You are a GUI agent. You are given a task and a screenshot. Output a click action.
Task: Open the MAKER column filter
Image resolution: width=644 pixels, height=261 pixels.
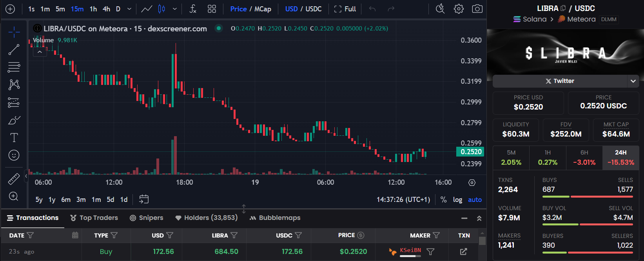[436, 235]
